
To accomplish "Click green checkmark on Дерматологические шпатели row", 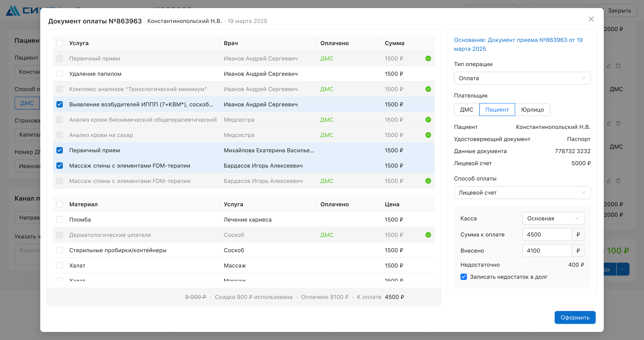I will pyautogui.click(x=428, y=235).
